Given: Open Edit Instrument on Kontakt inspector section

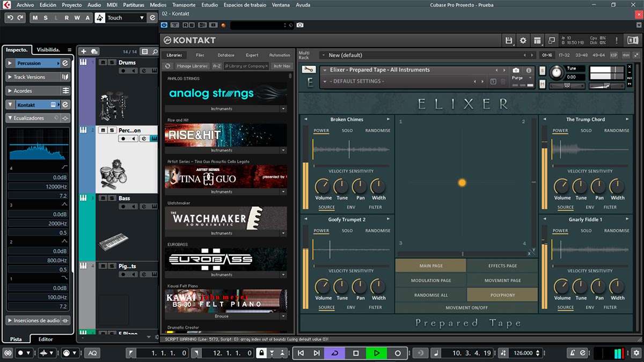Looking at the screenshot, I should tap(65, 105).
